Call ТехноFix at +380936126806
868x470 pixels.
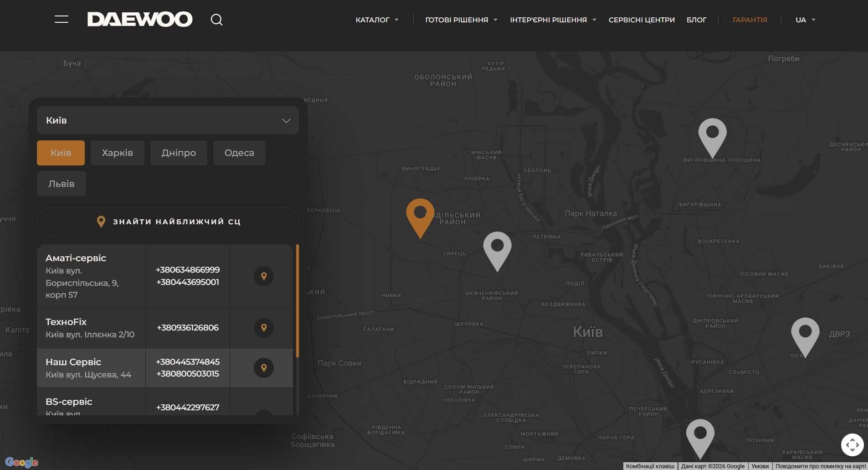188,328
